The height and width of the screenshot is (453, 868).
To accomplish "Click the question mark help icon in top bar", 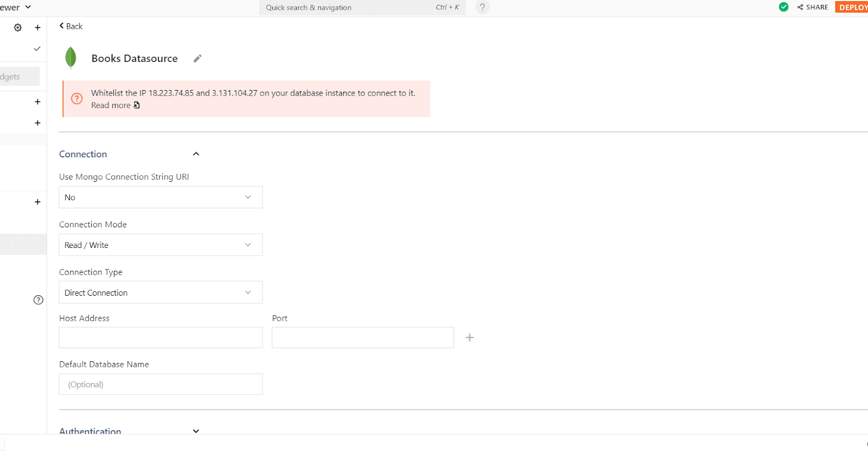I will click(x=482, y=8).
